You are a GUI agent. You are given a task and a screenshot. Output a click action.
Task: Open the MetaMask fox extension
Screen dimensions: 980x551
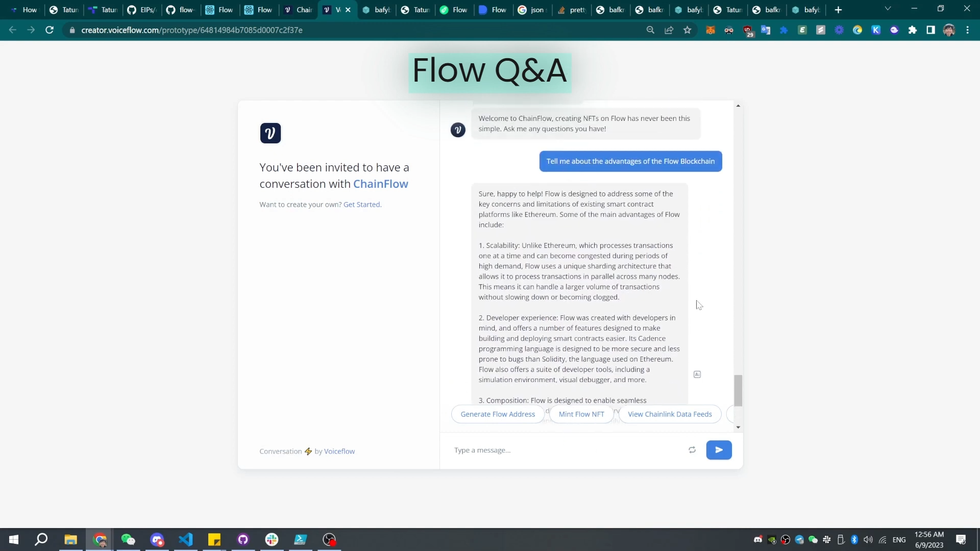(x=710, y=30)
